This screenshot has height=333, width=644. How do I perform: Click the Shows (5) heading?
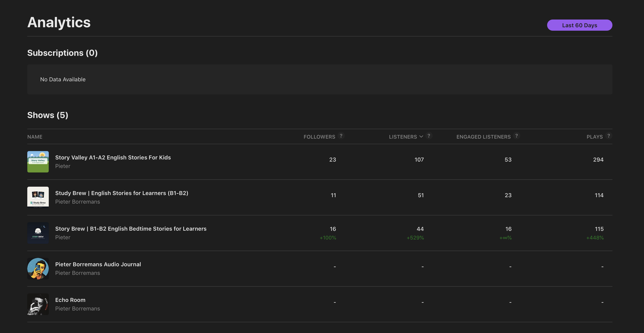coord(47,115)
